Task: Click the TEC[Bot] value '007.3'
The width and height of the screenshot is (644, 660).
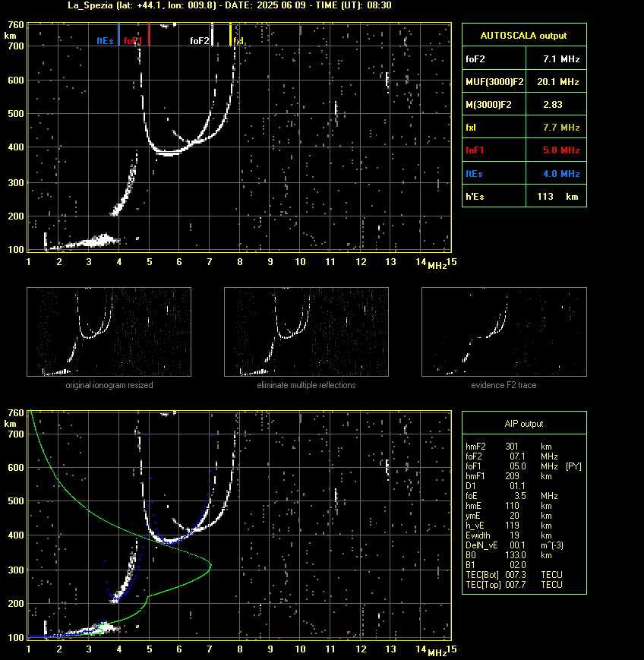Action: 516,574
